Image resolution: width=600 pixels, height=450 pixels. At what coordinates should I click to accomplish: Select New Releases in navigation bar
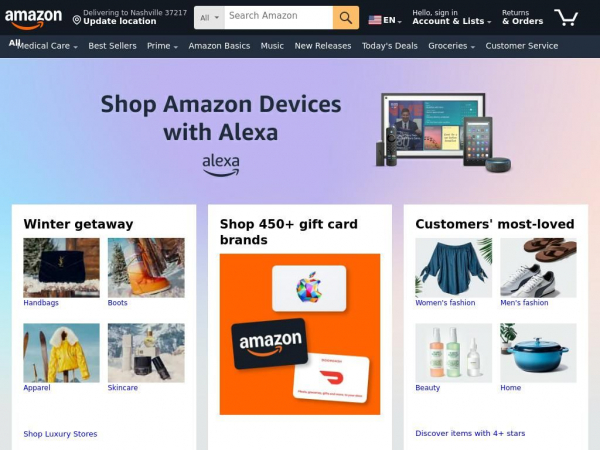click(323, 46)
